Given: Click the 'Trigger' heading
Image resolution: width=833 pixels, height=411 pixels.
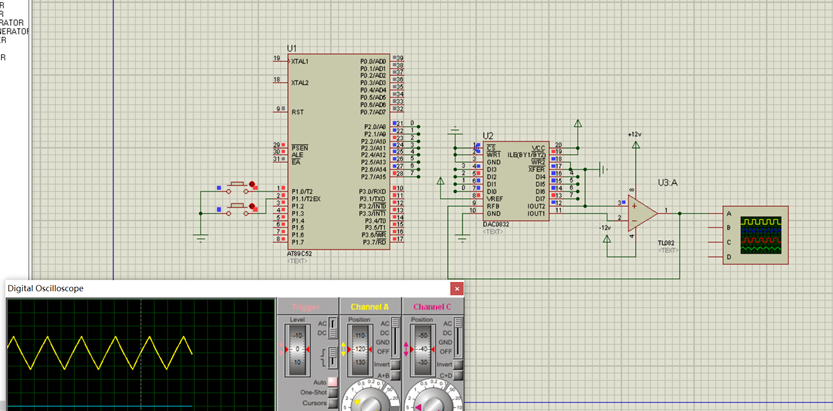Looking at the screenshot, I should pyautogui.click(x=306, y=307).
